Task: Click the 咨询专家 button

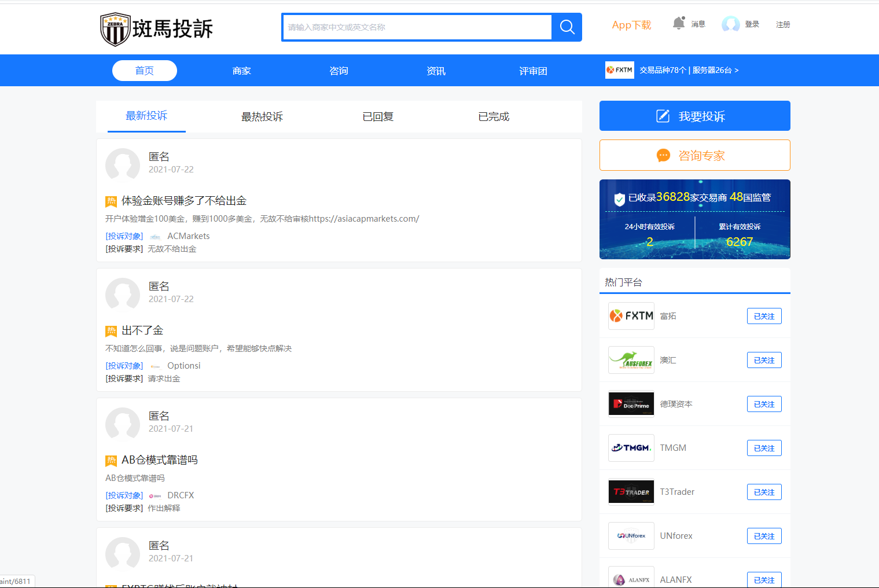Action: coord(694,155)
